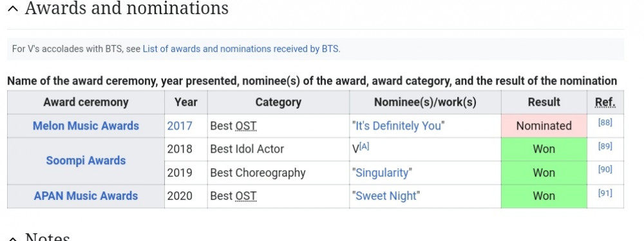Click the pink Nominated result cell
Image resolution: width=644 pixels, height=241 pixels.
[544, 126]
